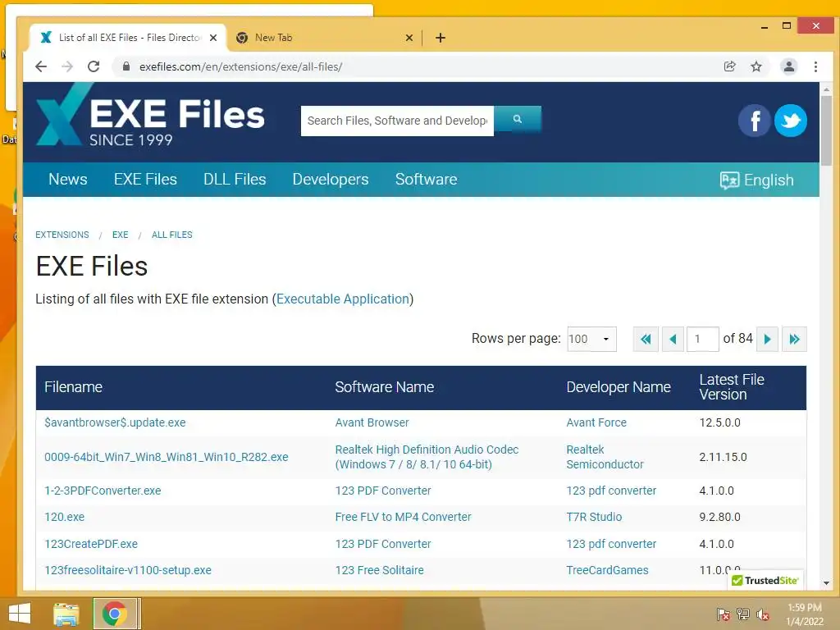Open volume tray icon
This screenshot has height=630, width=840.
[x=763, y=614]
